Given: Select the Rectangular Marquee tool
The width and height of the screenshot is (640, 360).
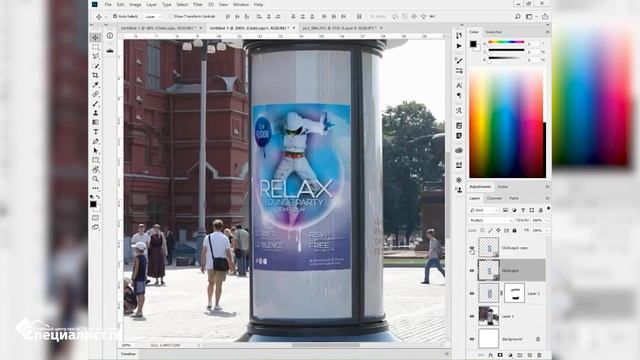Looking at the screenshot, I should pos(96,47).
